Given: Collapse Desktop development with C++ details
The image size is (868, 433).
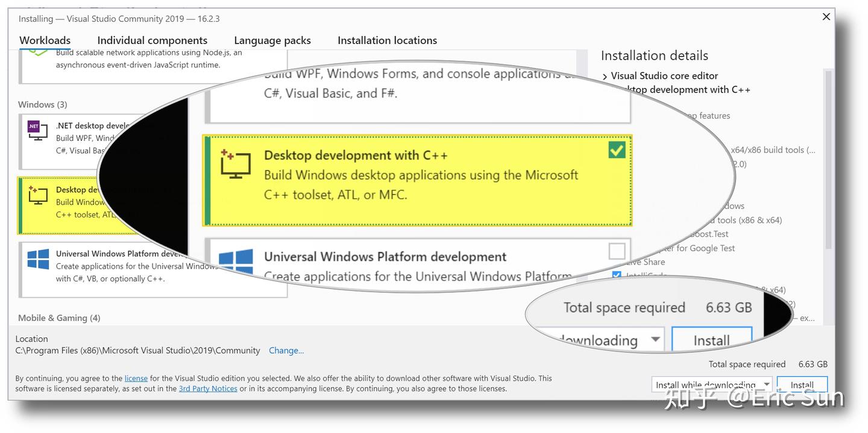Looking at the screenshot, I should 605,89.
